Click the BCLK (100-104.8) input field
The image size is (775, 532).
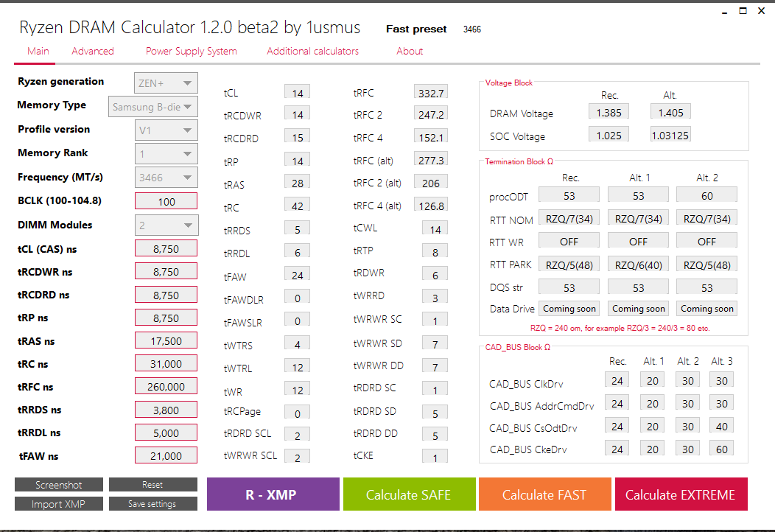tap(166, 201)
